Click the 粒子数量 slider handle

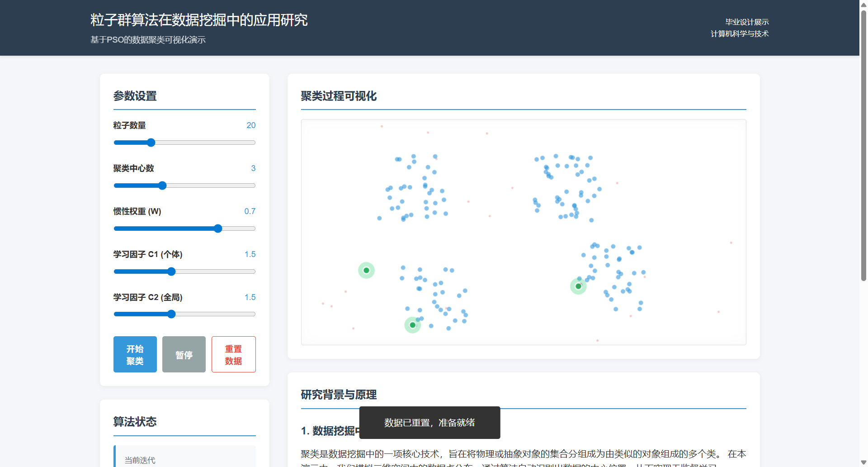(151, 143)
